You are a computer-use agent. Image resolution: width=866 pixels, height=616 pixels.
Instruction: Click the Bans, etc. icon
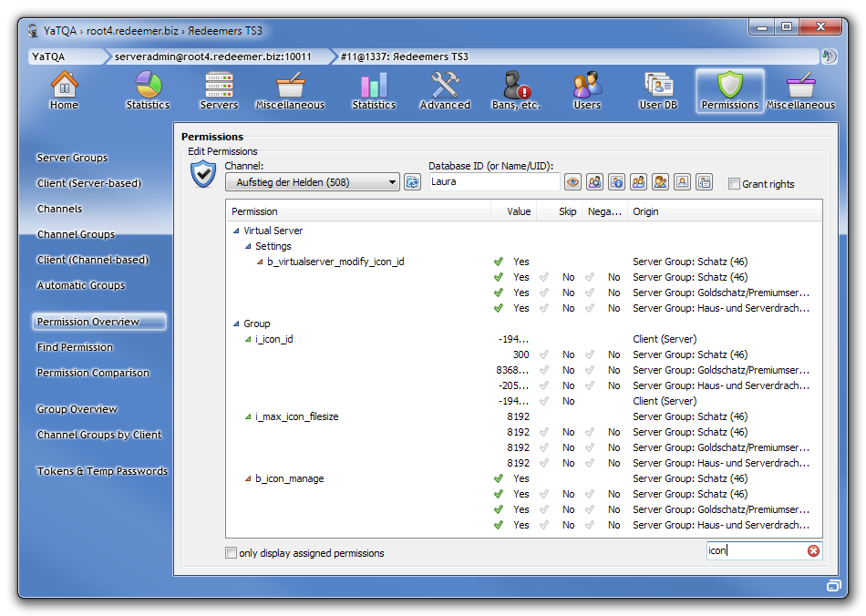[x=515, y=90]
